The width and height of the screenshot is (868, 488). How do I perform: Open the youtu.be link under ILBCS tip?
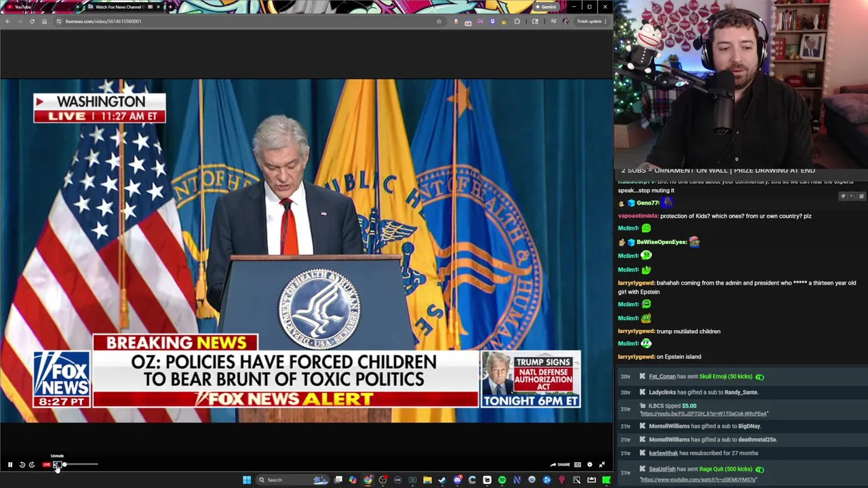[x=704, y=413]
